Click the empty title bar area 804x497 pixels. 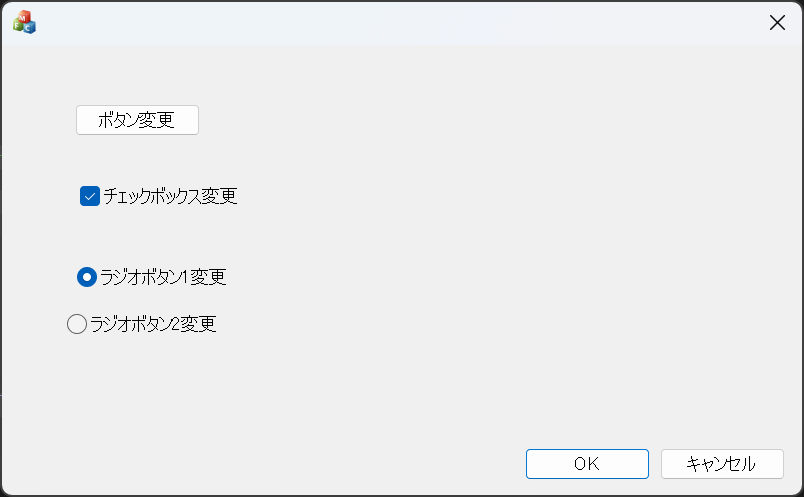(400, 22)
